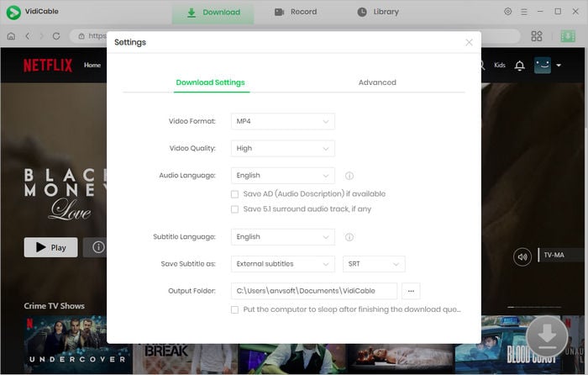Click the VidiCable logo icon

click(13, 12)
